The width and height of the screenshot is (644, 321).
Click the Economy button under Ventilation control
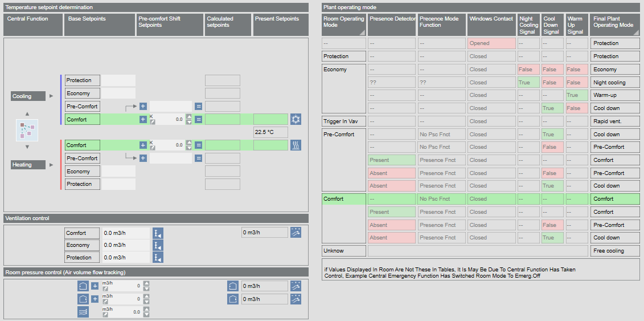pyautogui.click(x=82, y=245)
